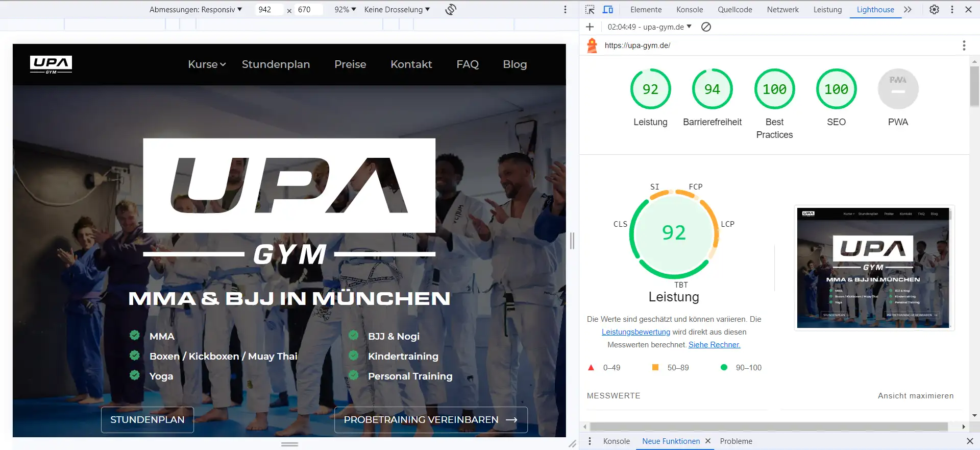Click the Yoga green checkmark icon
This screenshot has height=450, width=980.
[x=135, y=375]
